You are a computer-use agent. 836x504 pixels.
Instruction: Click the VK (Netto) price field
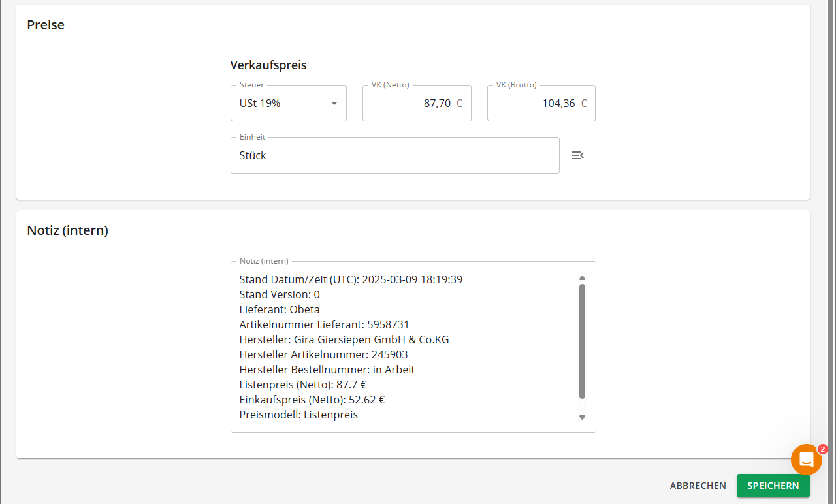click(417, 103)
